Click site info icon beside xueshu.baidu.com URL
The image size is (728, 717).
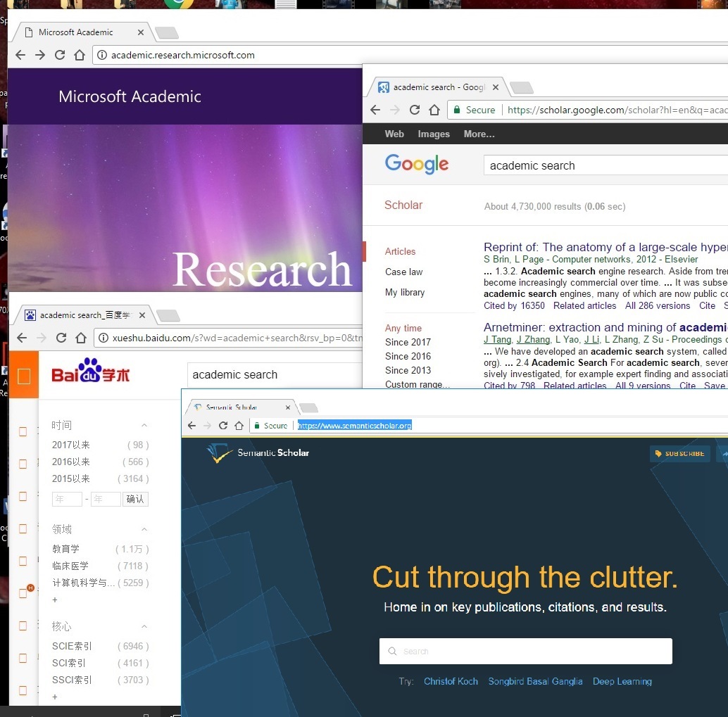(103, 338)
